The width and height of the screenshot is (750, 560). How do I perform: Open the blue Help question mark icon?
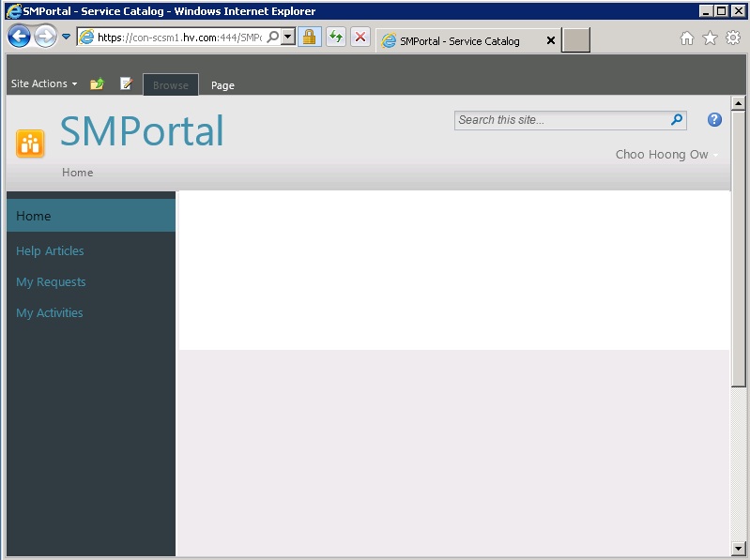coord(714,119)
